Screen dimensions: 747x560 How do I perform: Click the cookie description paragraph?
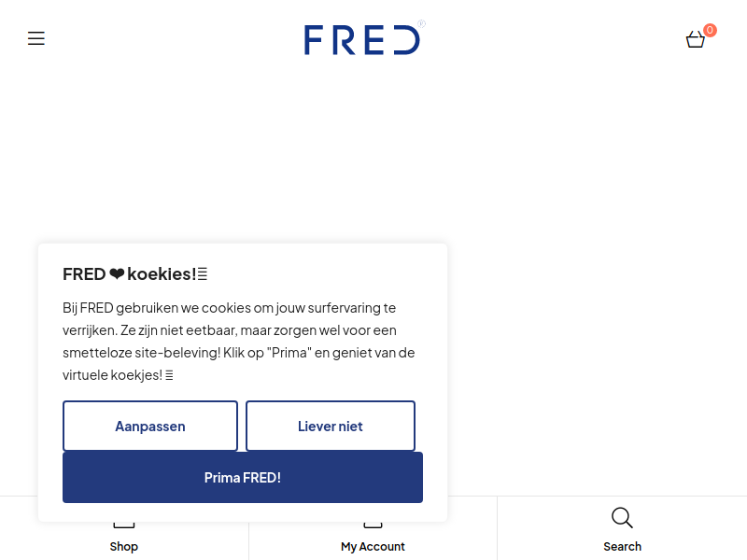pos(239,342)
